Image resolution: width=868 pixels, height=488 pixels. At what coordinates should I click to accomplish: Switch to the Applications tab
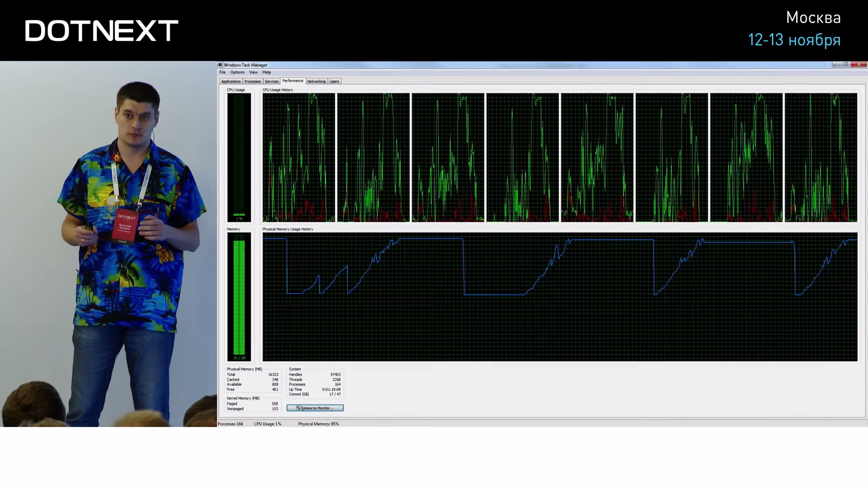231,81
